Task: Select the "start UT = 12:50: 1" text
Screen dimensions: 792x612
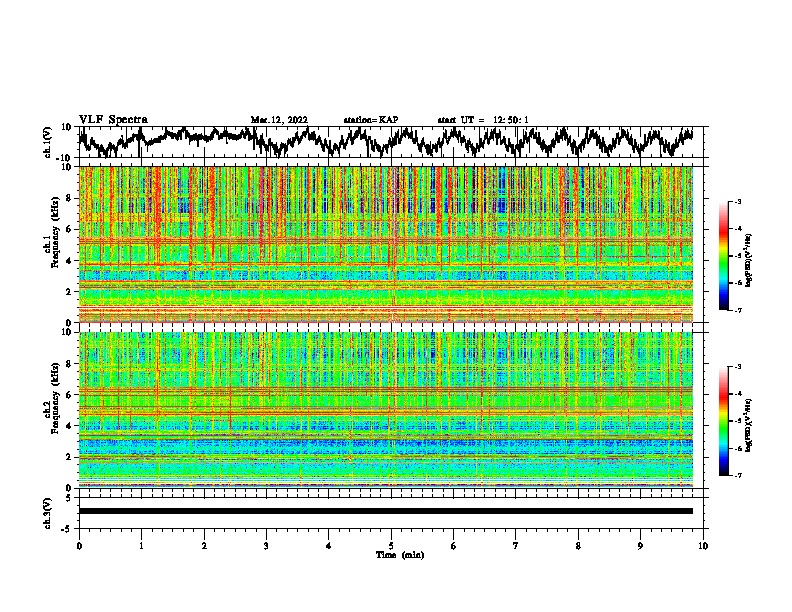Action: [483, 120]
